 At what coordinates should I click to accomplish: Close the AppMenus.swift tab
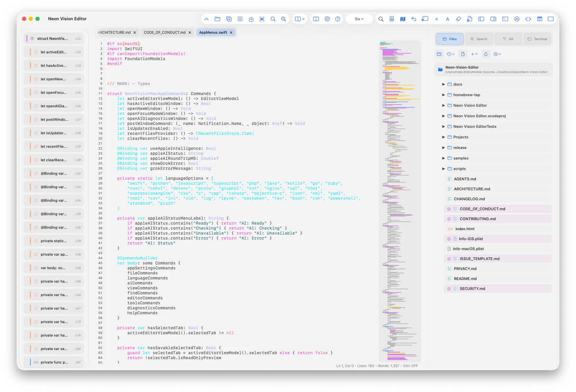tap(231, 33)
